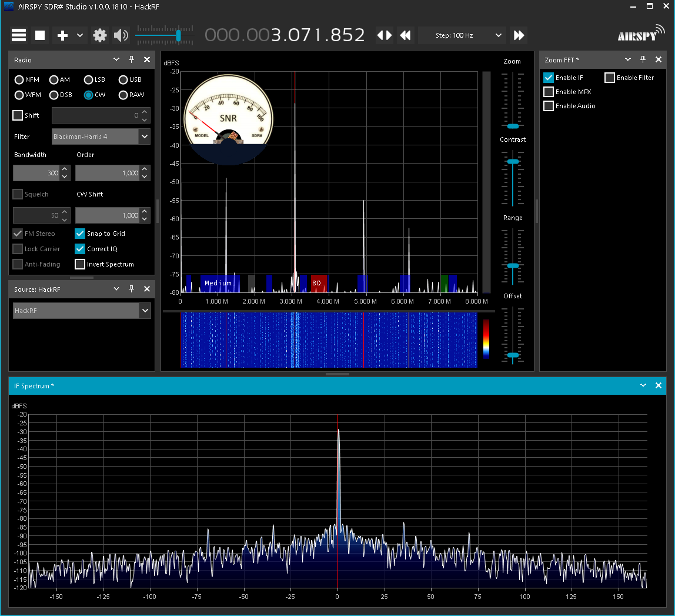Open the hamburger main menu
Viewport: 675px width, 616px height.
pyautogui.click(x=18, y=35)
